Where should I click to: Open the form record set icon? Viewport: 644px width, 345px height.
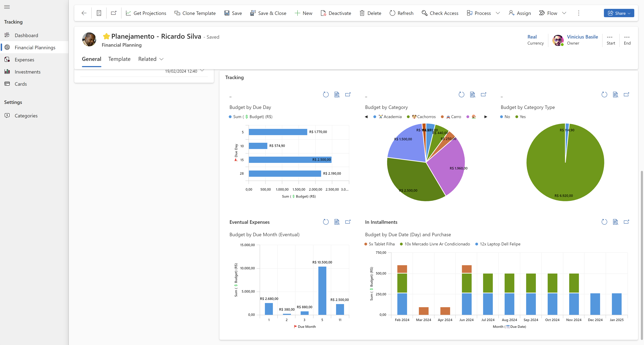click(99, 13)
